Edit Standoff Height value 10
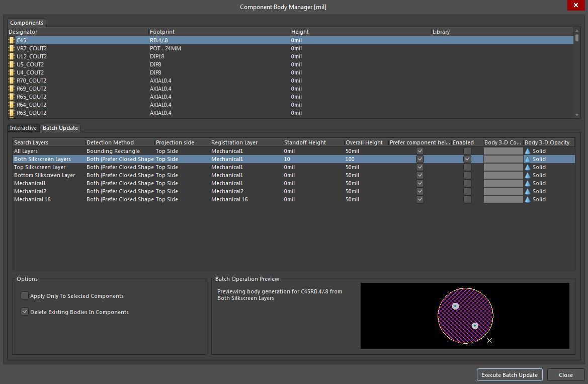The height and width of the screenshot is (384, 588). 313,159
